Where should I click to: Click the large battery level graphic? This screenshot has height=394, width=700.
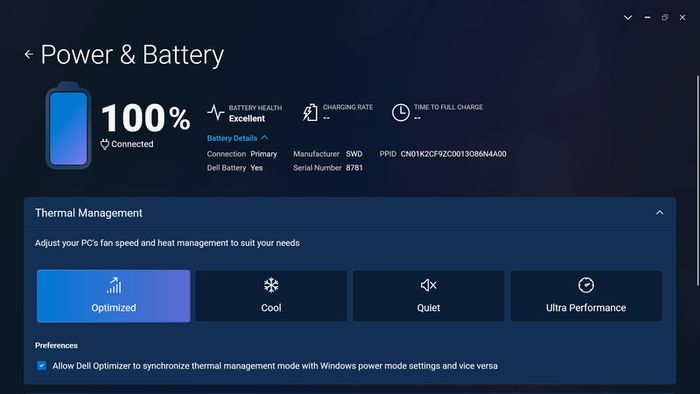click(68, 126)
